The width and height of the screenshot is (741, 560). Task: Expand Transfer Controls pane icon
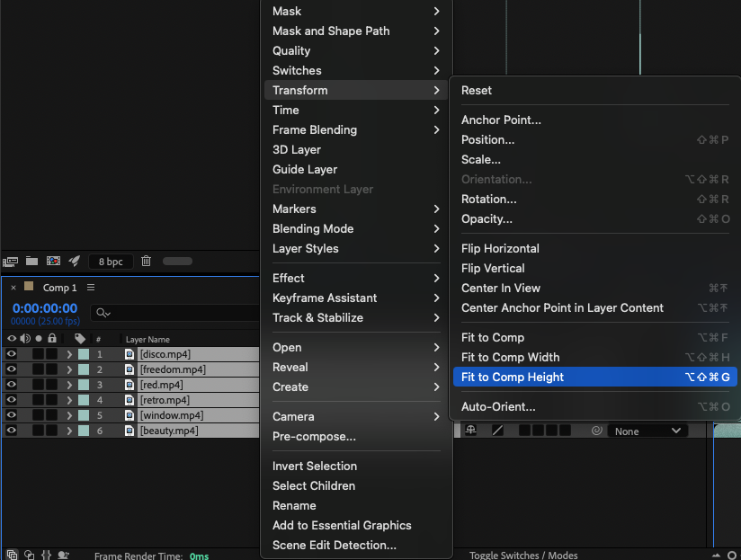coord(30,555)
